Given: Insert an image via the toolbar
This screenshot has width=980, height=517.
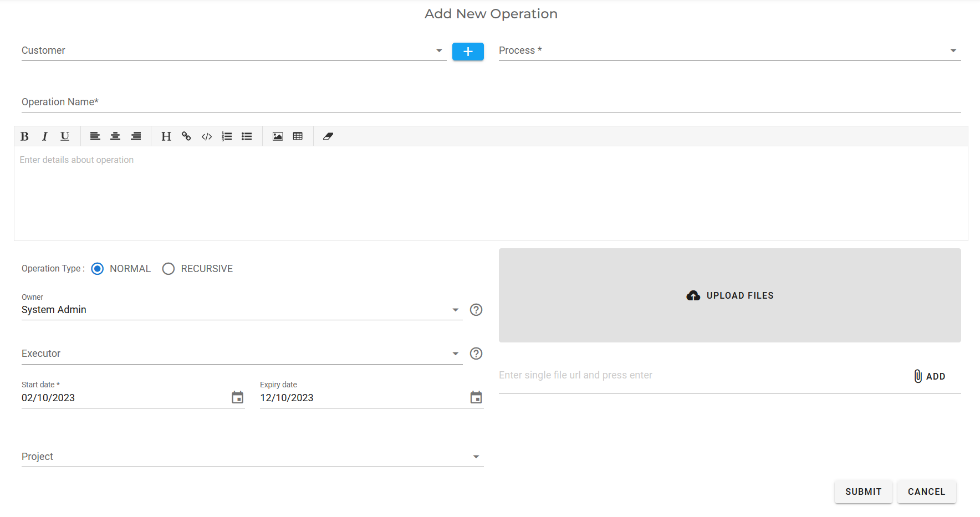Looking at the screenshot, I should (x=278, y=136).
